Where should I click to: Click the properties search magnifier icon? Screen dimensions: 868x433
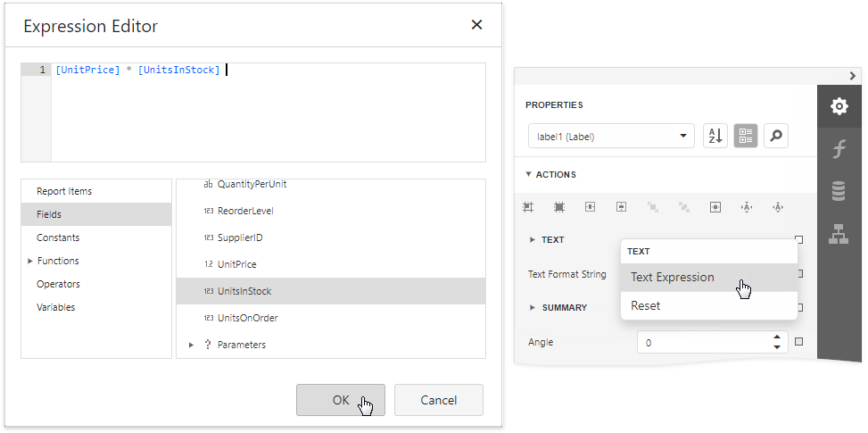pos(776,136)
